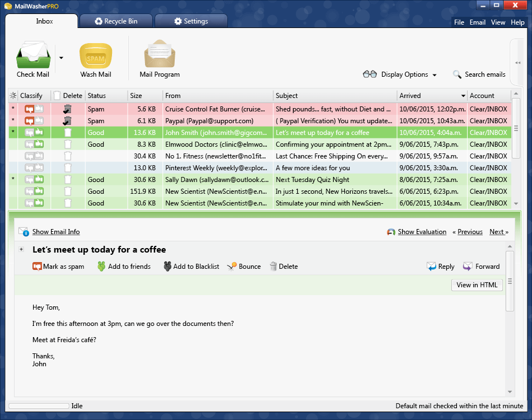Click Add to Blacklist icon

167,267
